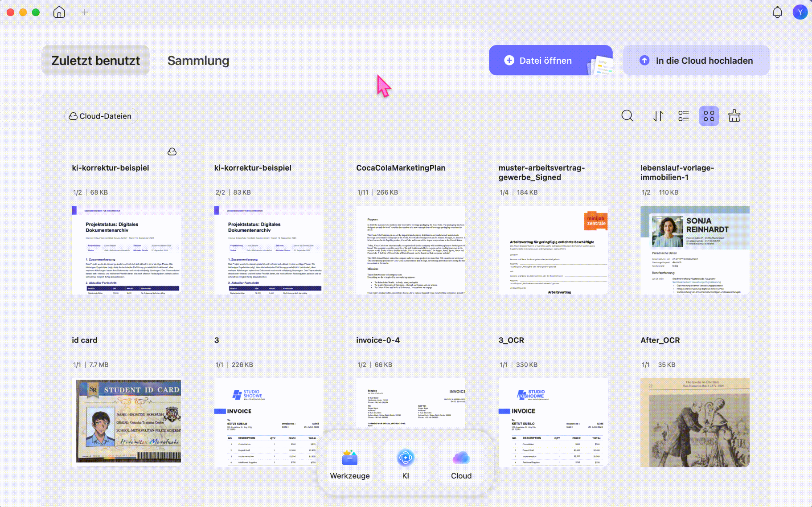812x507 pixels.
Task: Switch to the Sammlung tab
Action: [198, 60]
